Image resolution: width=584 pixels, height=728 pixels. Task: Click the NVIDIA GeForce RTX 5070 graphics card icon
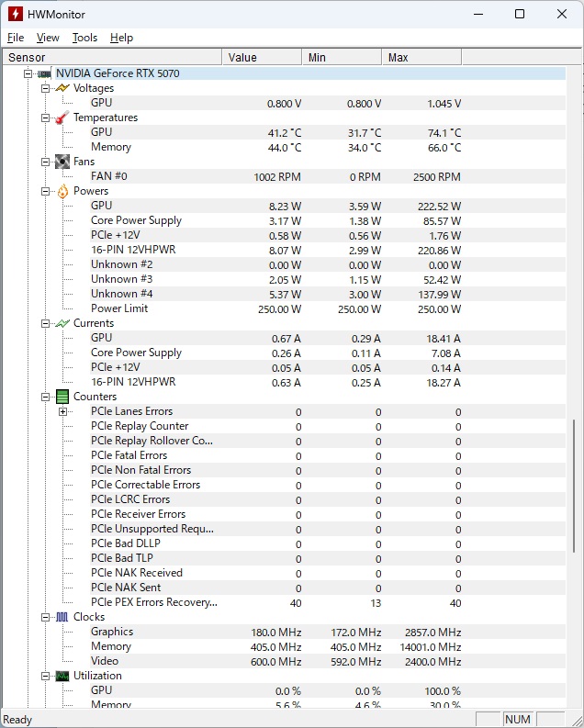click(x=45, y=73)
